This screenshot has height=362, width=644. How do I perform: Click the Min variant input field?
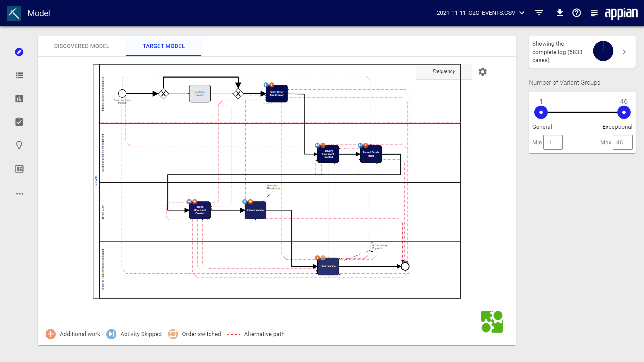[553, 142]
